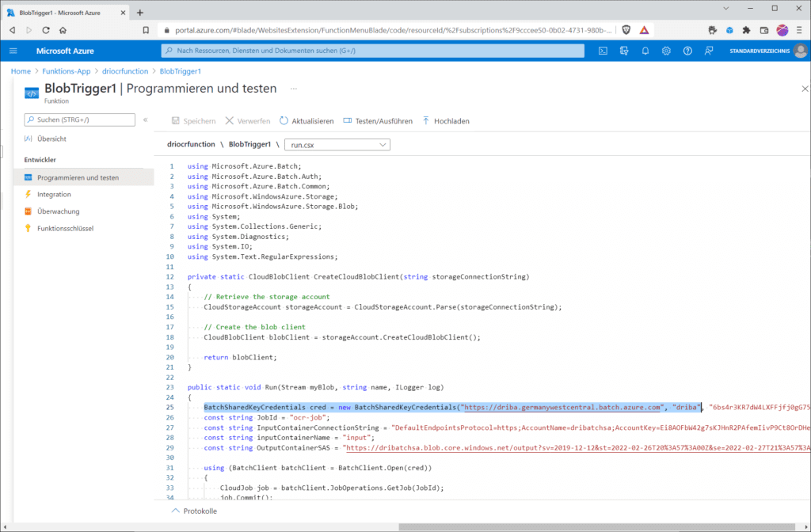
Task: Bookmark the current page
Action: [x=146, y=30]
